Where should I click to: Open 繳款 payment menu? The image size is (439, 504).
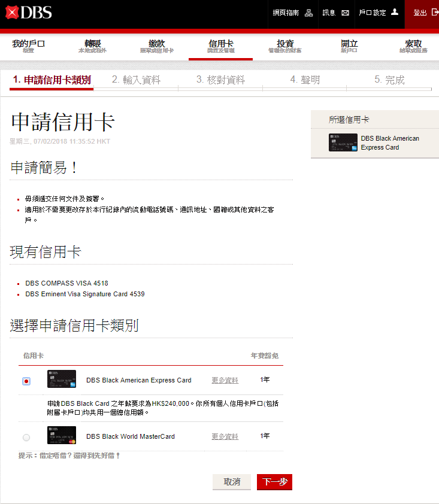[156, 46]
